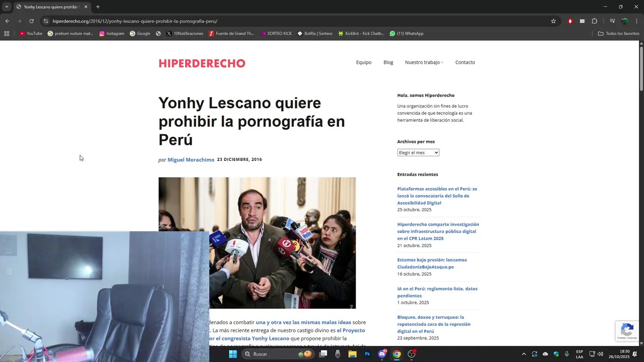Image resolution: width=644 pixels, height=362 pixels.
Task: Open the Fuente de Grand Th... bookmark
Action: (x=231, y=34)
